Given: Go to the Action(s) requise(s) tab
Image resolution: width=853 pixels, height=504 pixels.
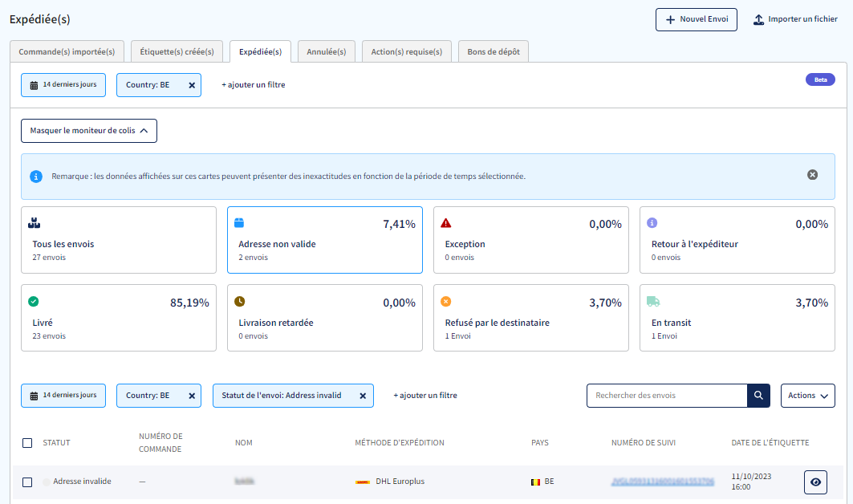Looking at the screenshot, I should click(x=406, y=51).
